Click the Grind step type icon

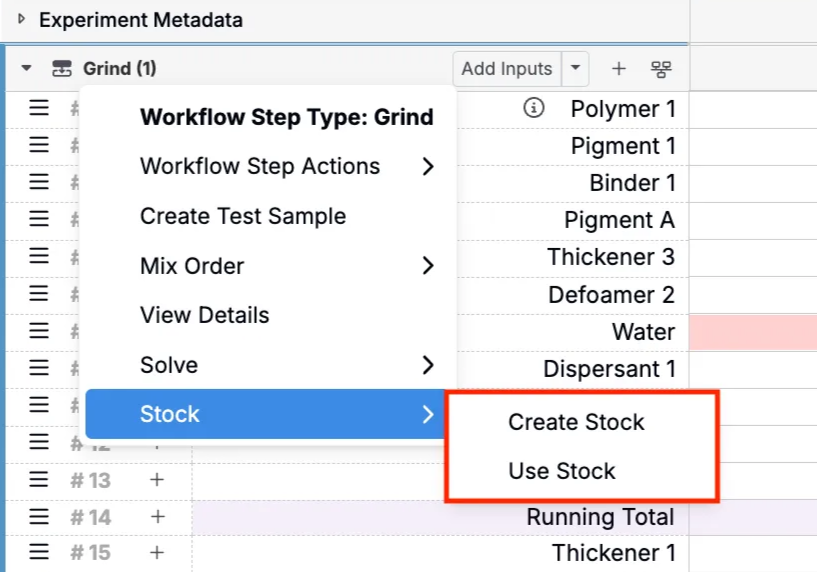click(x=62, y=68)
